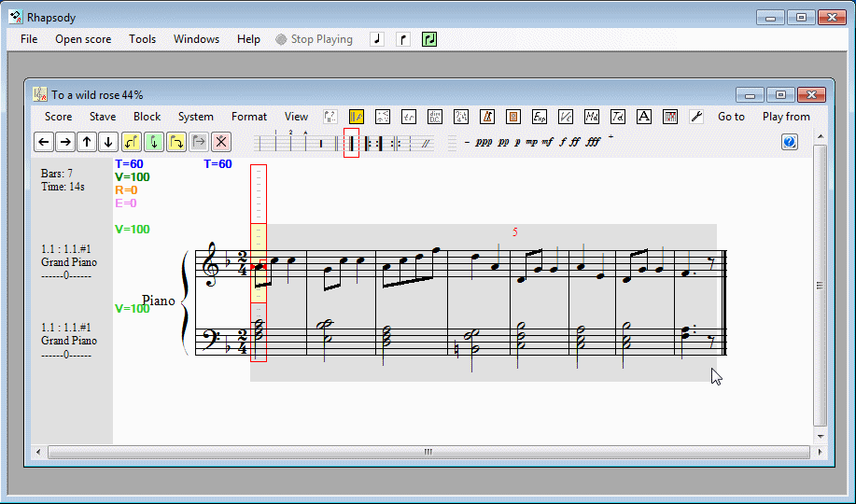
Task: Open the Stave menu
Action: point(103,117)
